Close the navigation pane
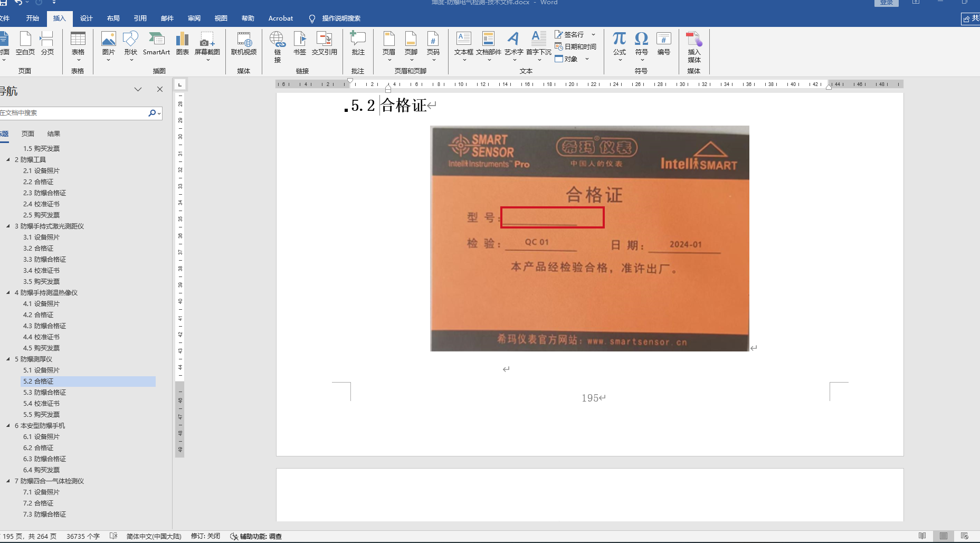 [x=160, y=89]
